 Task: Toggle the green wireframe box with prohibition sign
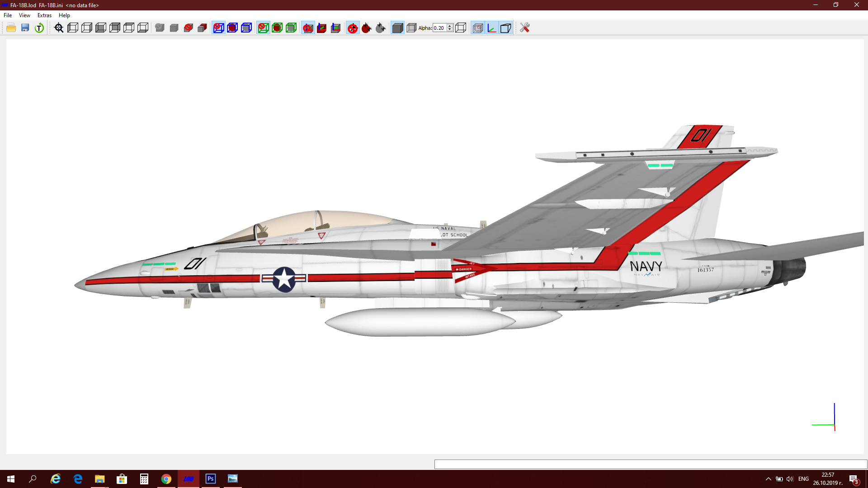[263, 28]
